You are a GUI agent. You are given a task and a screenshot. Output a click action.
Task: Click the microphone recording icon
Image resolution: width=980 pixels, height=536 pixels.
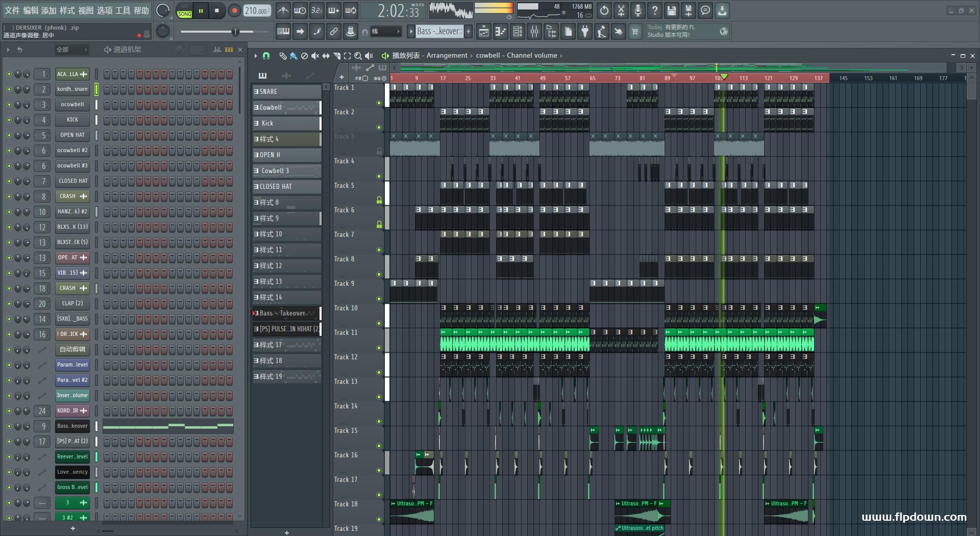[x=638, y=11]
